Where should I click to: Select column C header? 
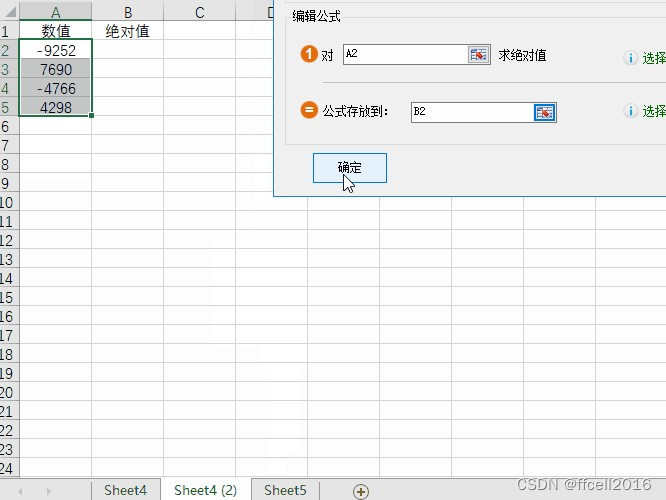[x=200, y=12]
